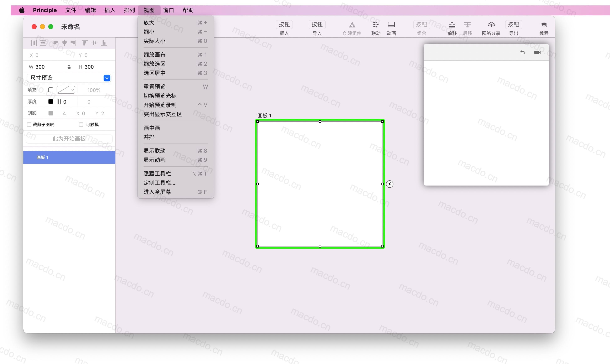
Task: Click the black stroke color swatch
Action: [51, 102]
